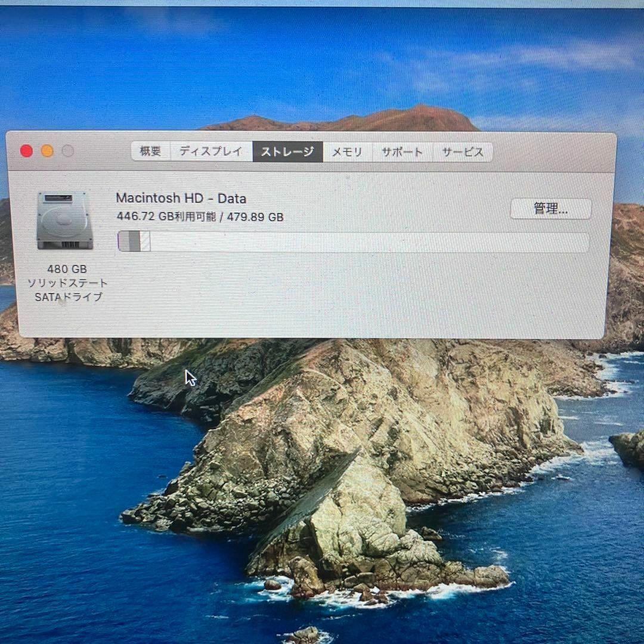
Task: Click the yellow minimize icon
Action: point(47,151)
